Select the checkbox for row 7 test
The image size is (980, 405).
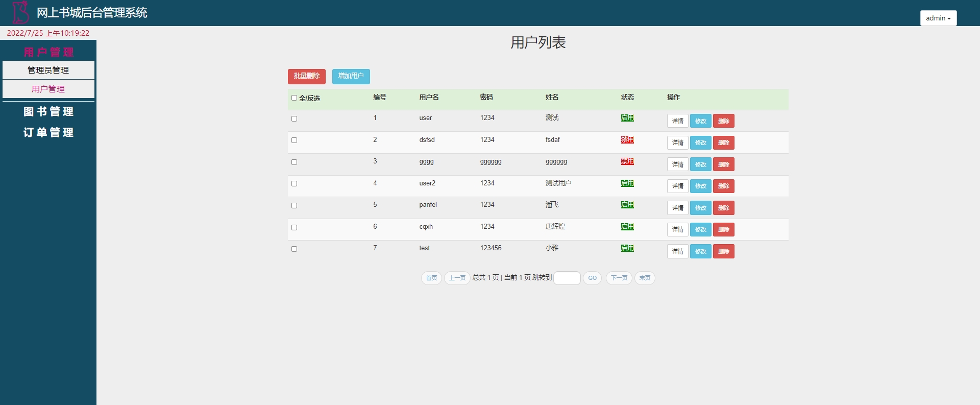tap(294, 249)
